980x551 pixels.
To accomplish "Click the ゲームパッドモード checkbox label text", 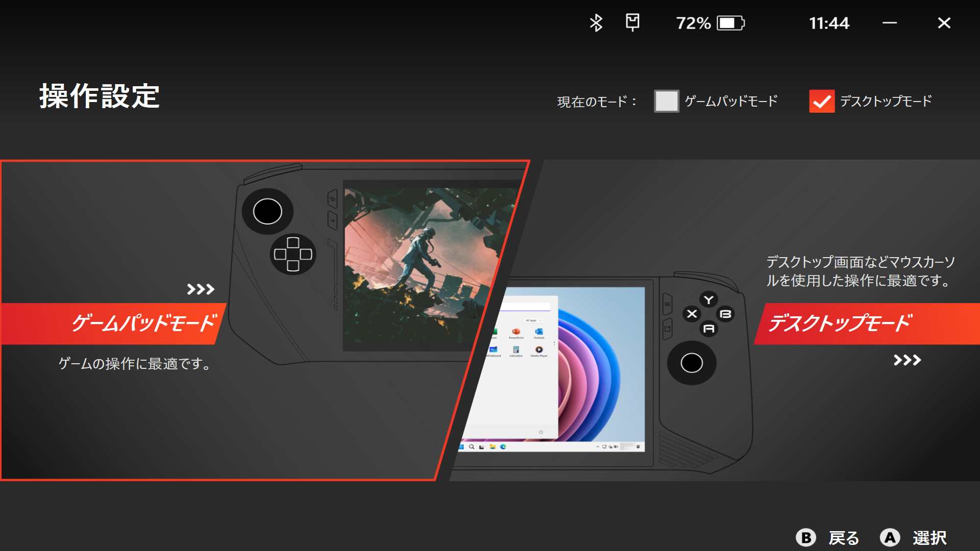I will 731,101.
